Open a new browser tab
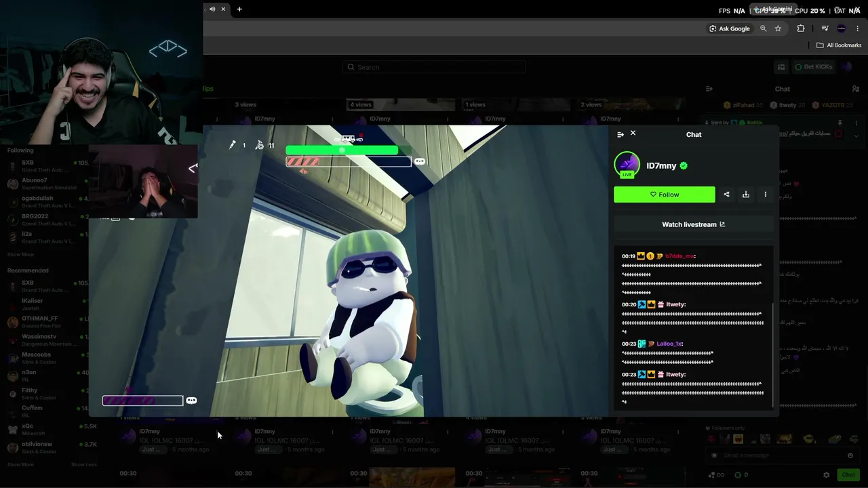Screen dimensions: 868x488 [x=239, y=9]
